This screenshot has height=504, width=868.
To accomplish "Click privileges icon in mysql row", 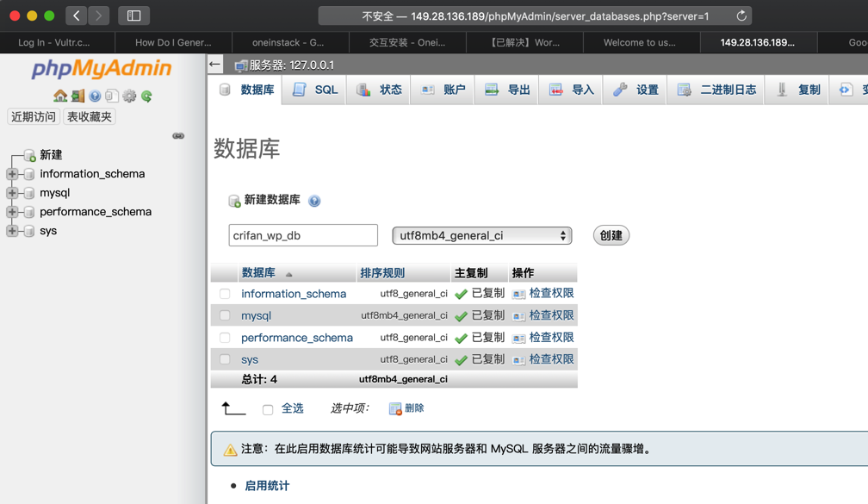I will (x=518, y=316).
